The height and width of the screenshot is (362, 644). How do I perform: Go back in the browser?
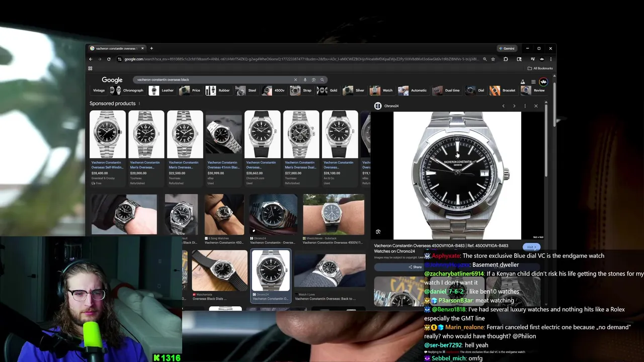(x=91, y=59)
